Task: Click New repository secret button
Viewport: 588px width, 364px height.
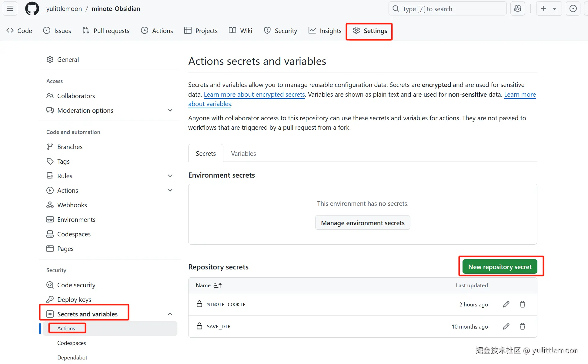Action: (x=500, y=267)
